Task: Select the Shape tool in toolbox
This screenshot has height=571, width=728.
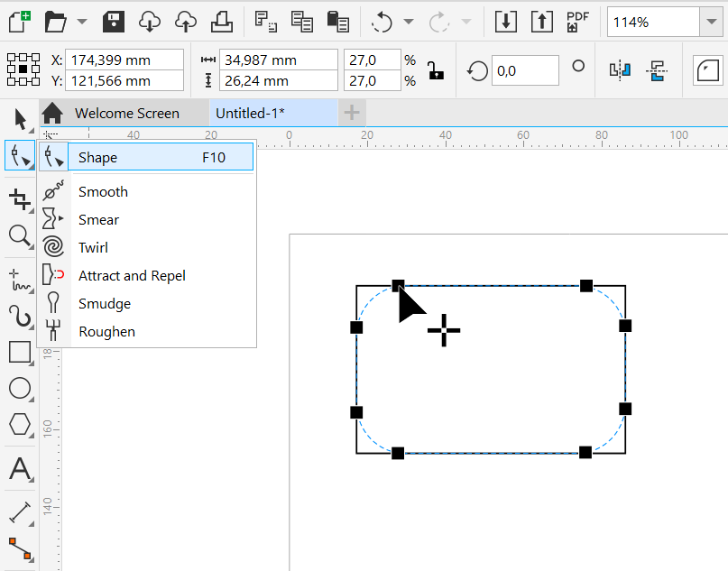Action: 20,155
